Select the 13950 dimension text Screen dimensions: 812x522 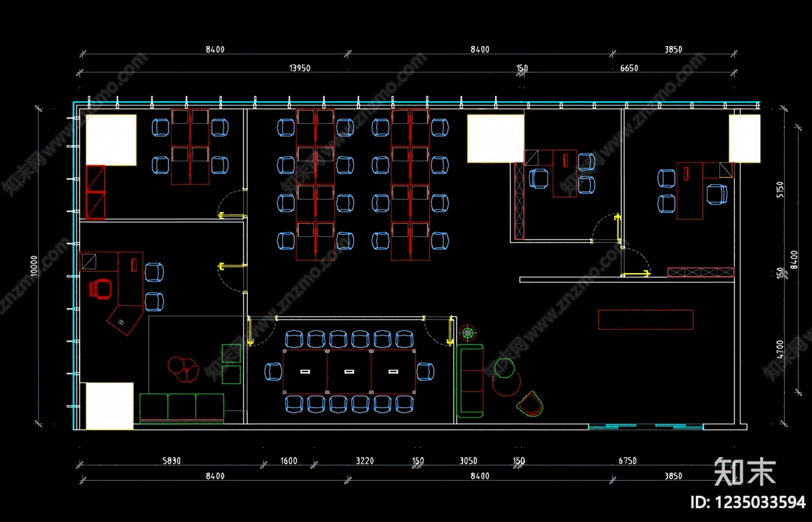point(299,68)
